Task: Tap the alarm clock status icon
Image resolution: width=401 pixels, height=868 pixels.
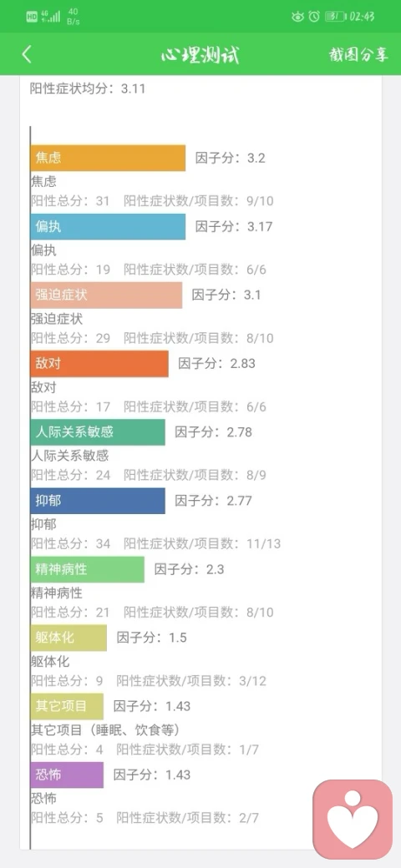Action: coord(314,17)
